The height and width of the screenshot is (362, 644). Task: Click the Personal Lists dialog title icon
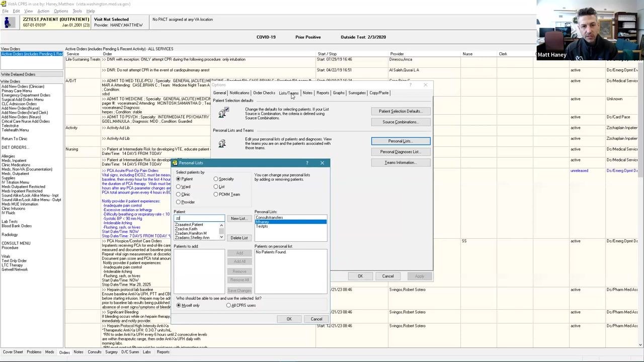[x=175, y=163]
